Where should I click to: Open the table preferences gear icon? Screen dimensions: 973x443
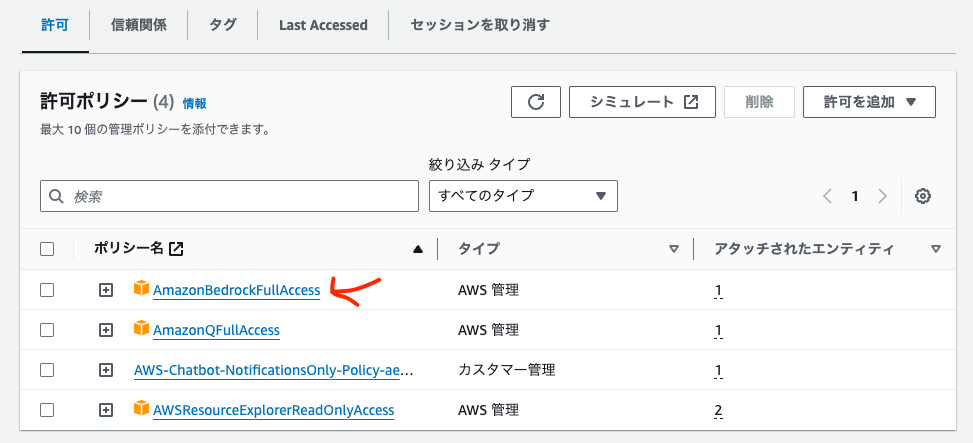923,196
